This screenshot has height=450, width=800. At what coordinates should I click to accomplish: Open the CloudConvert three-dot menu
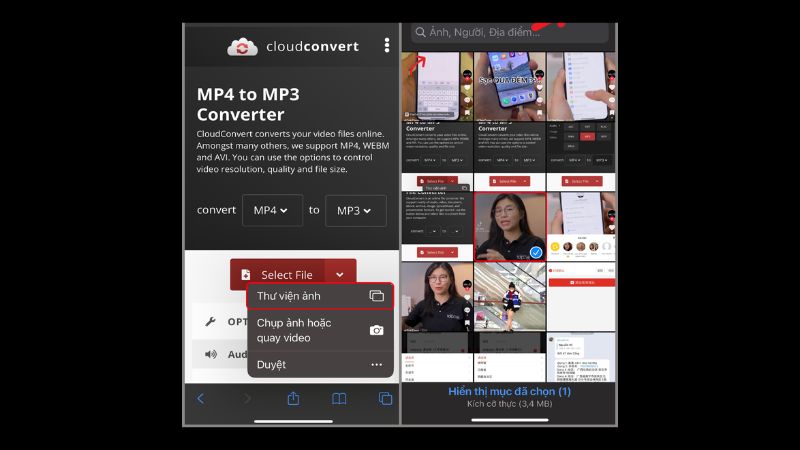tap(387, 45)
